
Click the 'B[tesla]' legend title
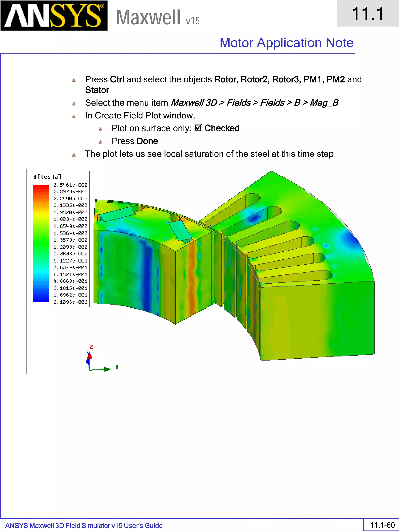pyautogui.click(x=47, y=177)
